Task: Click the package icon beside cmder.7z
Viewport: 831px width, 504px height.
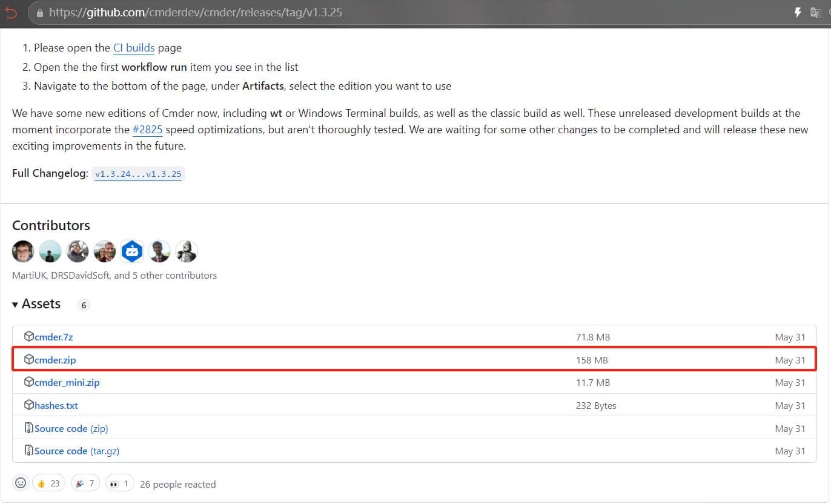Action: tap(28, 336)
